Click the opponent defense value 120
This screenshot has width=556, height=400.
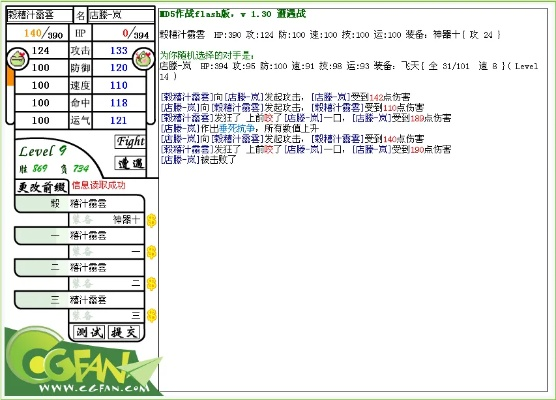point(119,68)
